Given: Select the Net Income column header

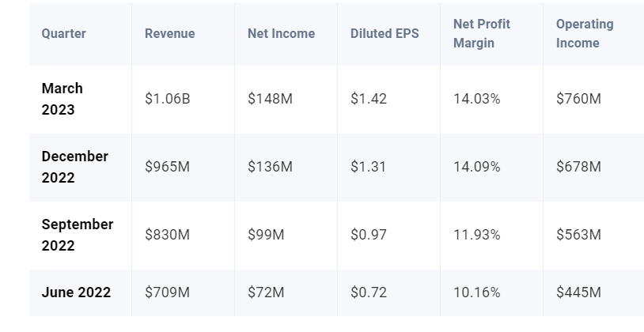Looking at the screenshot, I should coord(281,34).
